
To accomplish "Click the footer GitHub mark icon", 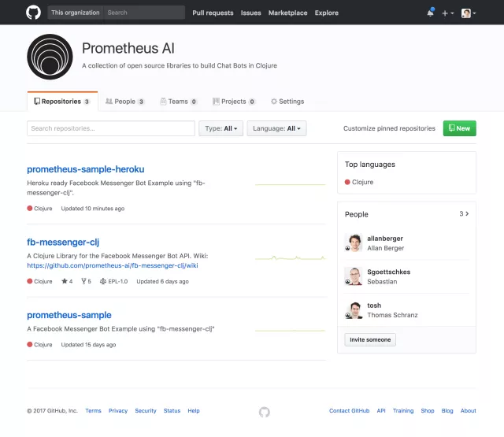I will [264, 411].
